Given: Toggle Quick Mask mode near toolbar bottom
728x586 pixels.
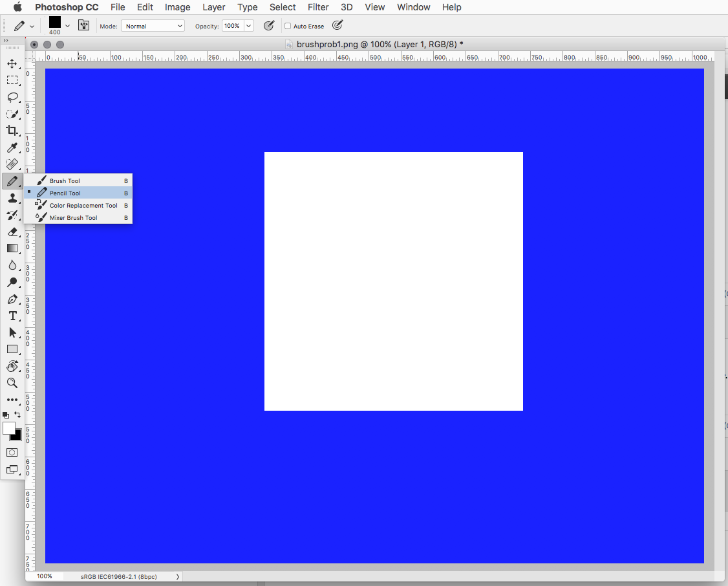Looking at the screenshot, I should pos(12,453).
